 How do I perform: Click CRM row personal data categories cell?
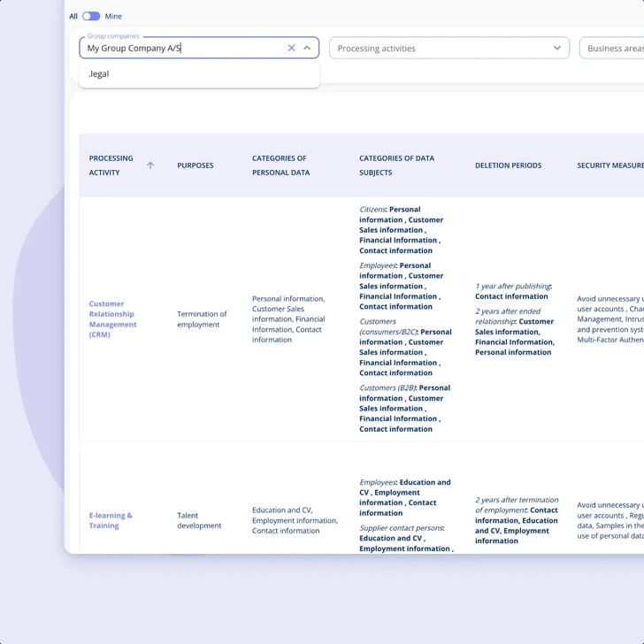(x=288, y=319)
